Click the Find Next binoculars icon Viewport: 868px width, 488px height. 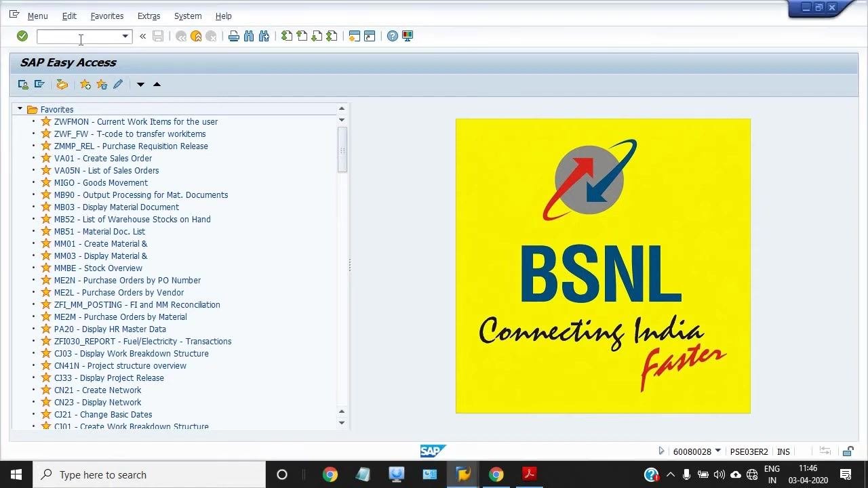(x=264, y=36)
